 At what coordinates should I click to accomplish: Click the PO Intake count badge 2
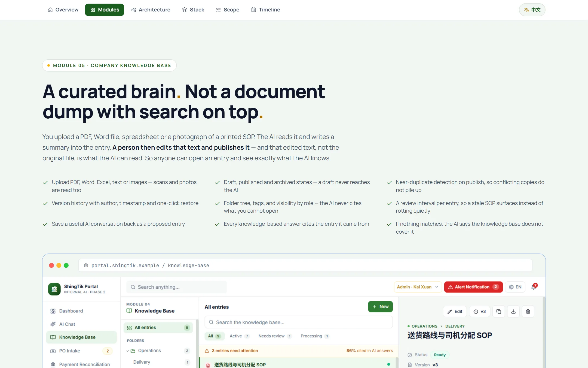(108, 351)
